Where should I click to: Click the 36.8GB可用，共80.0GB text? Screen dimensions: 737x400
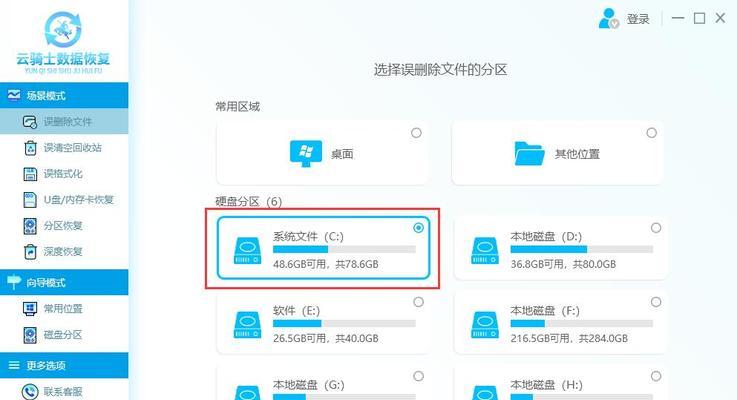pyautogui.click(x=563, y=264)
